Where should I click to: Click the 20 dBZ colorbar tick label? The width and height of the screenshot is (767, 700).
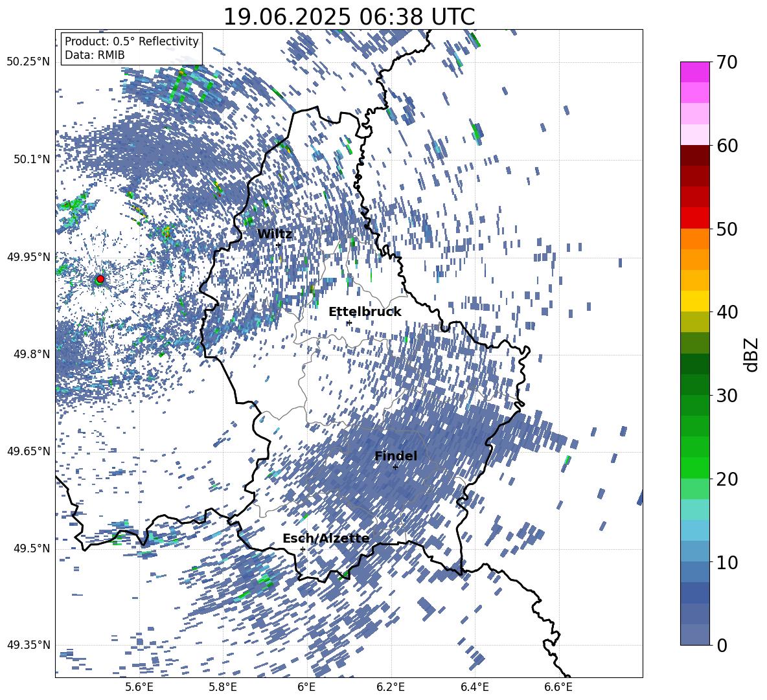(727, 479)
